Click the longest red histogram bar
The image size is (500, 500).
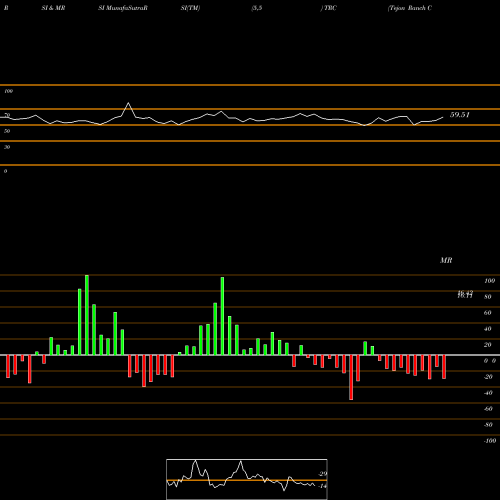tap(351, 377)
